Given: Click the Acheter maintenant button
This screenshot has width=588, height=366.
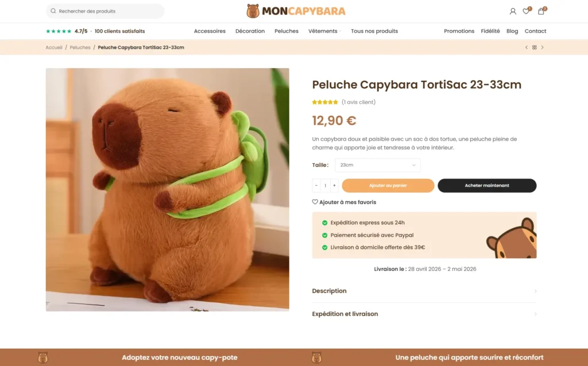Looking at the screenshot, I should coord(487,185).
